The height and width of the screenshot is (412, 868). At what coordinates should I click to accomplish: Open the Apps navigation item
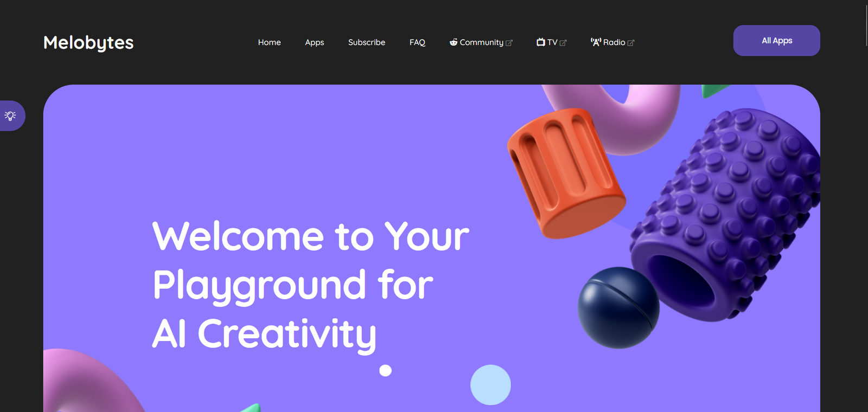(315, 42)
